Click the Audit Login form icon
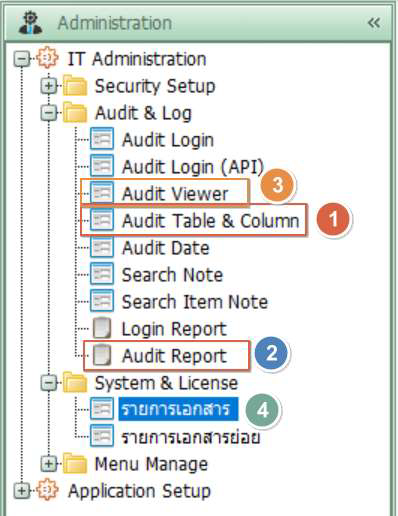 (x=102, y=138)
